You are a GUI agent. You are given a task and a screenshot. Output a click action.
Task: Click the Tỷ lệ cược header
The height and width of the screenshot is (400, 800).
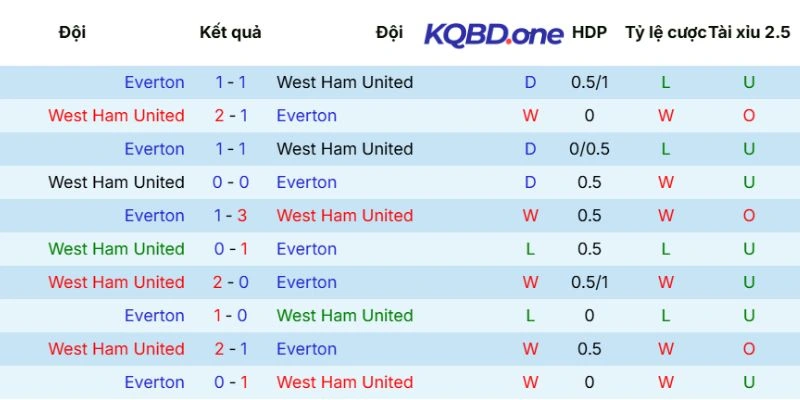[x=664, y=32]
